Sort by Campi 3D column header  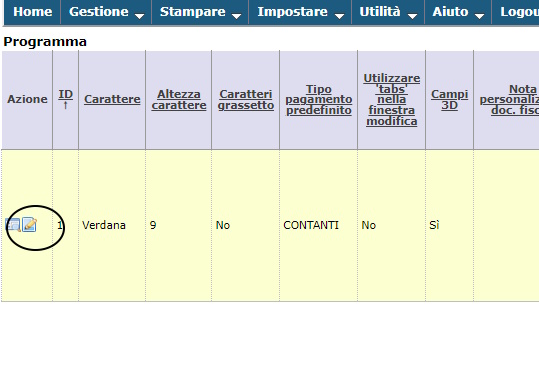(x=450, y=99)
